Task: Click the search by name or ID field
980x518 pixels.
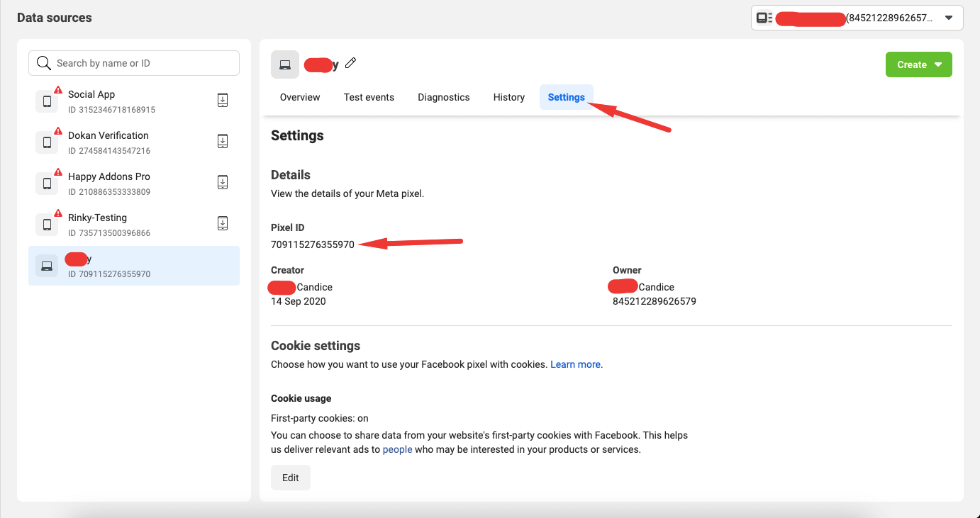Action: point(133,63)
